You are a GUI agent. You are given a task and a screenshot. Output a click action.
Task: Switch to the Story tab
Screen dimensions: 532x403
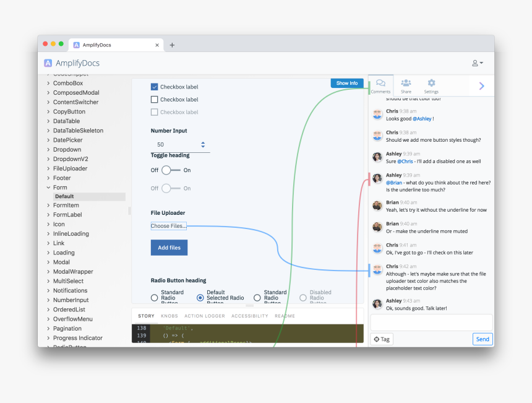146,316
